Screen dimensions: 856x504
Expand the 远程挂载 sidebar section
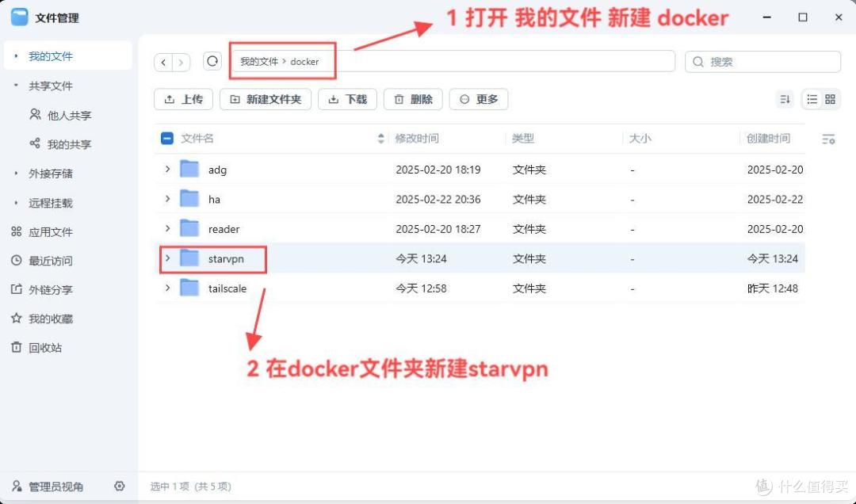coord(16,203)
